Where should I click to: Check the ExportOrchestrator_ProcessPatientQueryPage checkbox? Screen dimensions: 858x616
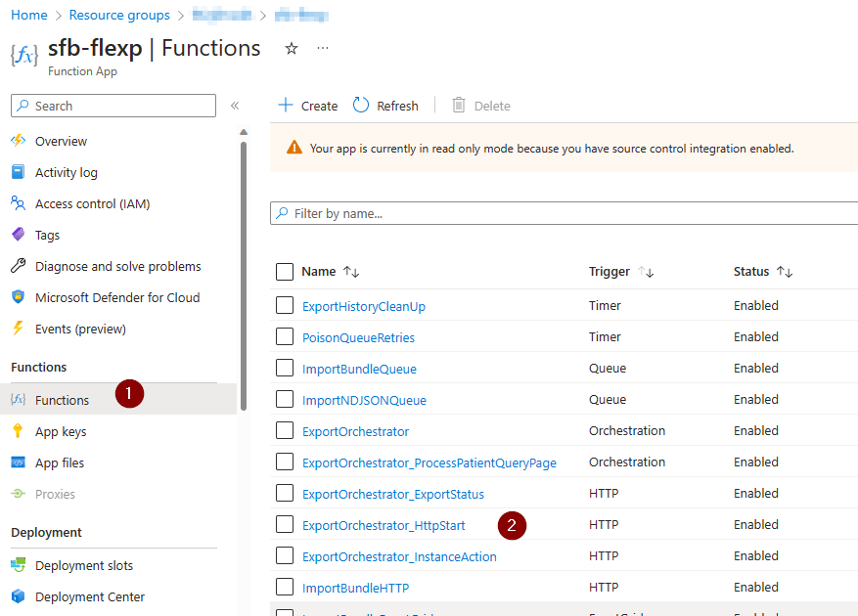pyautogui.click(x=285, y=462)
